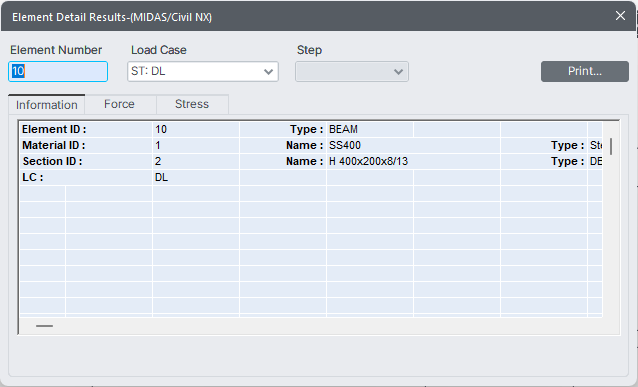Click the Element Number input field
This screenshot has height=387, width=638.
pos(58,72)
